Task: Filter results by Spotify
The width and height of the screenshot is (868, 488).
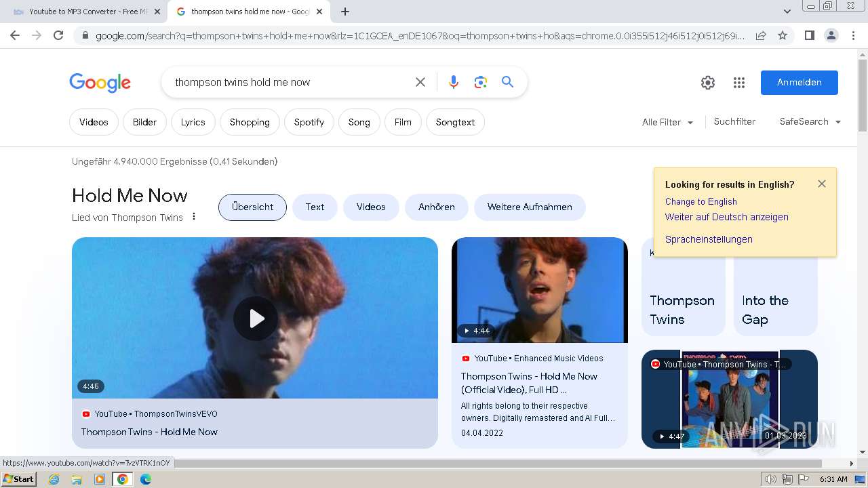Action: (309, 122)
